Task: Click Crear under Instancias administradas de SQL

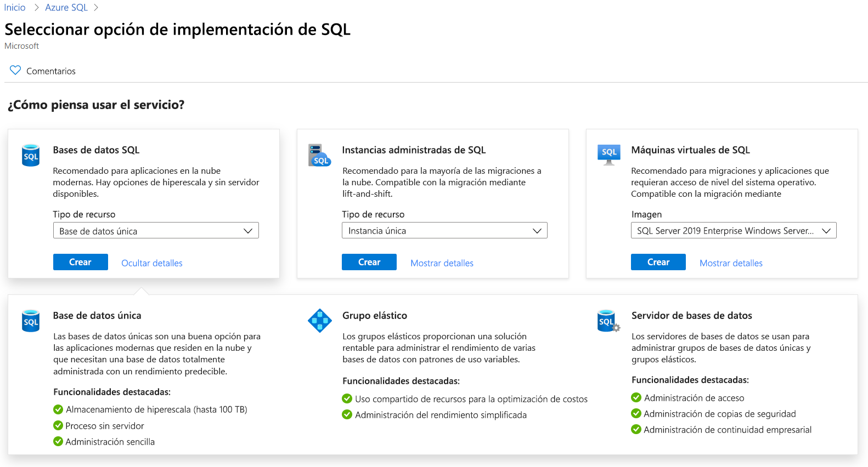Action: [x=369, y=262]
